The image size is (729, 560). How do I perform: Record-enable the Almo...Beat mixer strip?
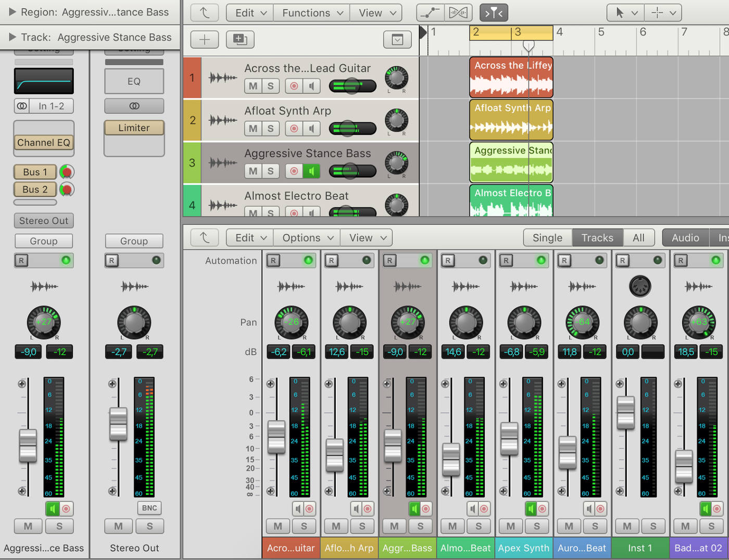click(x=484, y=508)
